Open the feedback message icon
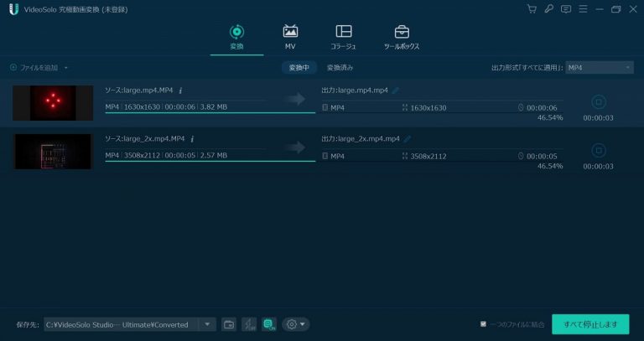 (566, 9)
